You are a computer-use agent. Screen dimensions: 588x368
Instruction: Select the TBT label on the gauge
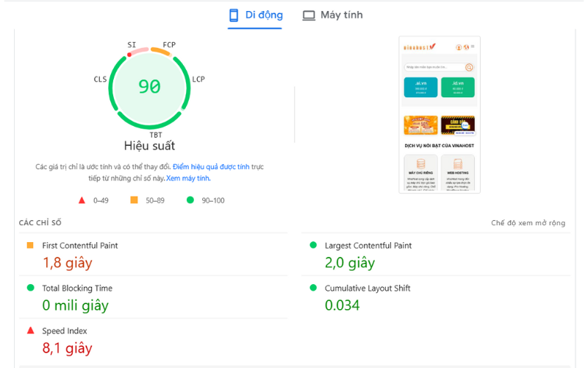pos(156,135)
